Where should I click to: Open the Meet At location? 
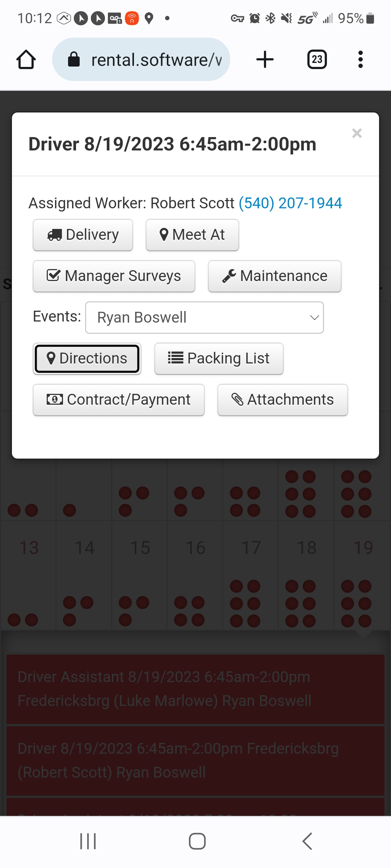point(192,235)
